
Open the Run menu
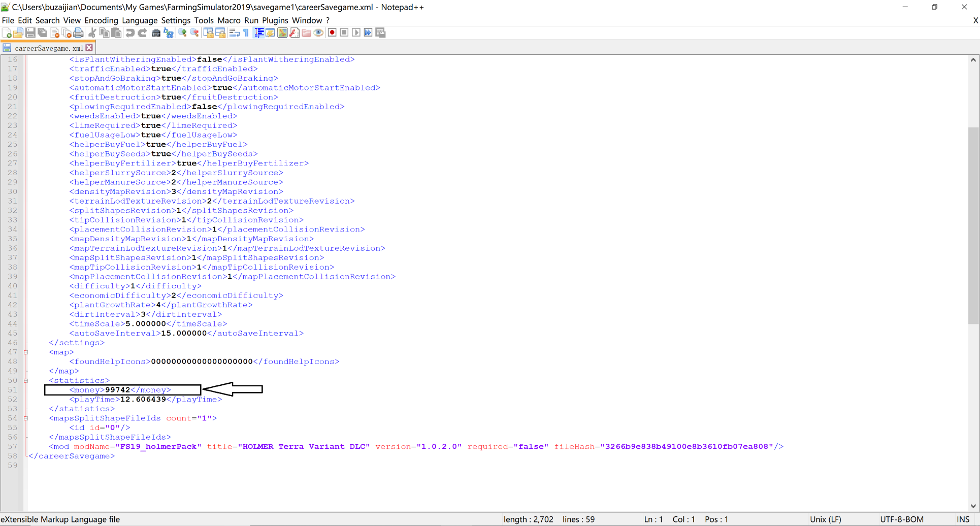tap(251, 20)
